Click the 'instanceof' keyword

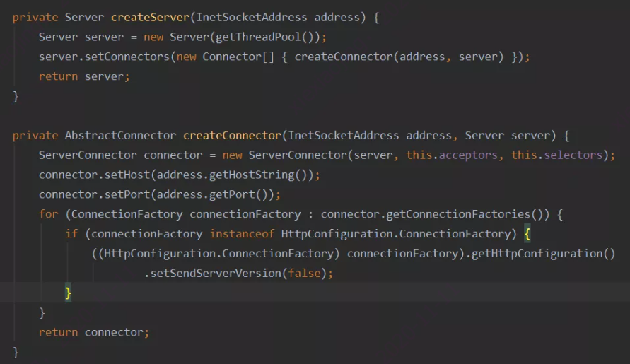[242, 234]
